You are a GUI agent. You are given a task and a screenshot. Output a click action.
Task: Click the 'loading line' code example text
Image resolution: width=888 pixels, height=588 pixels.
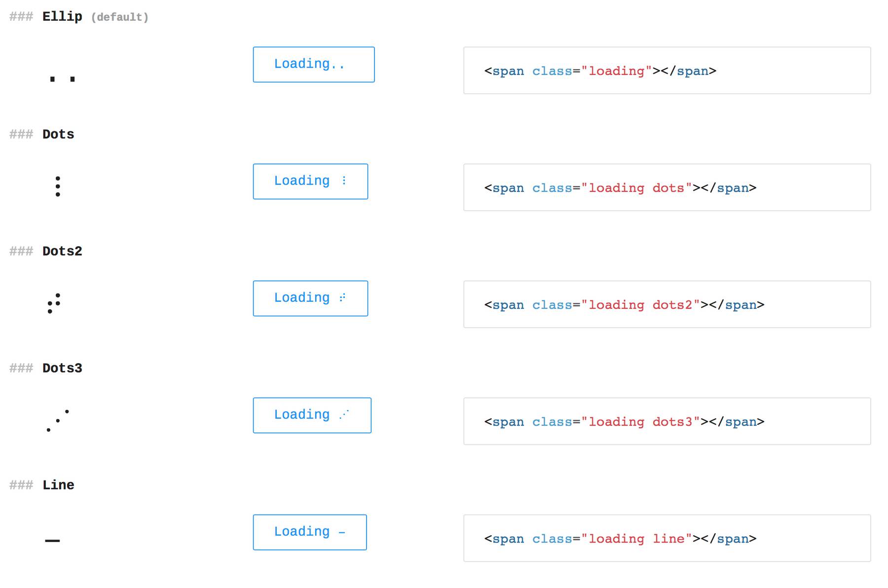click(636, 539)
